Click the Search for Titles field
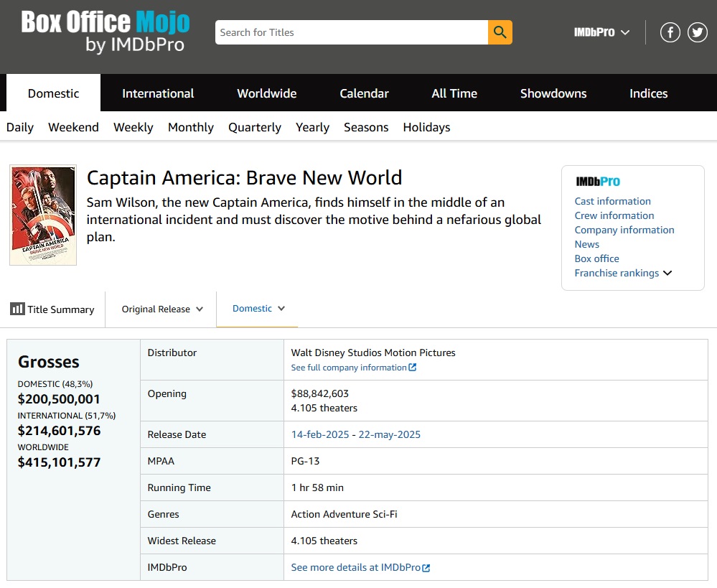 pyautogui.click(x=351, y=32)
